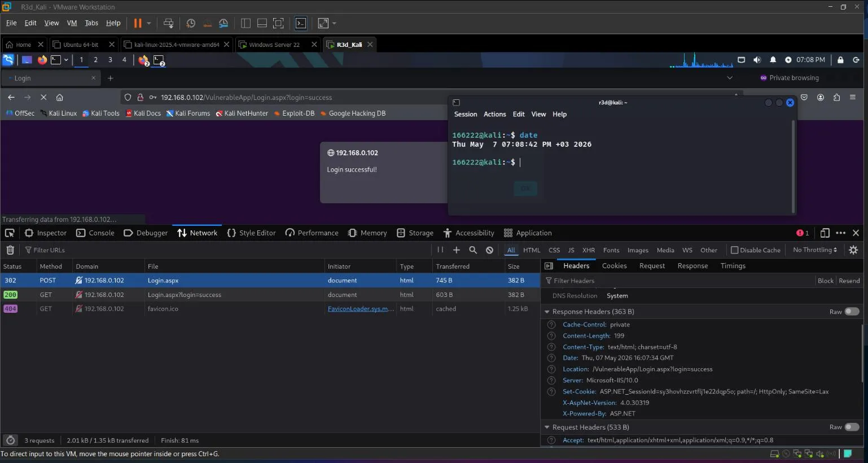
Task: Open network settings gear in devtools
Action: 853,250
